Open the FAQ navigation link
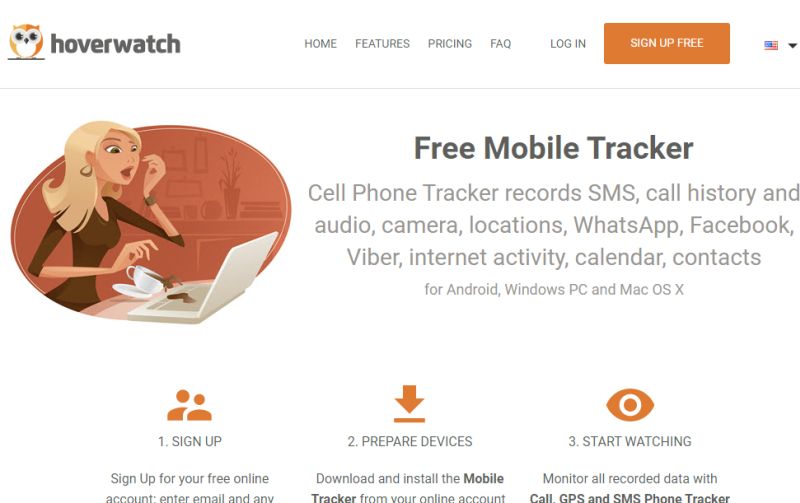The image size is (800, 503). [501, 44]
